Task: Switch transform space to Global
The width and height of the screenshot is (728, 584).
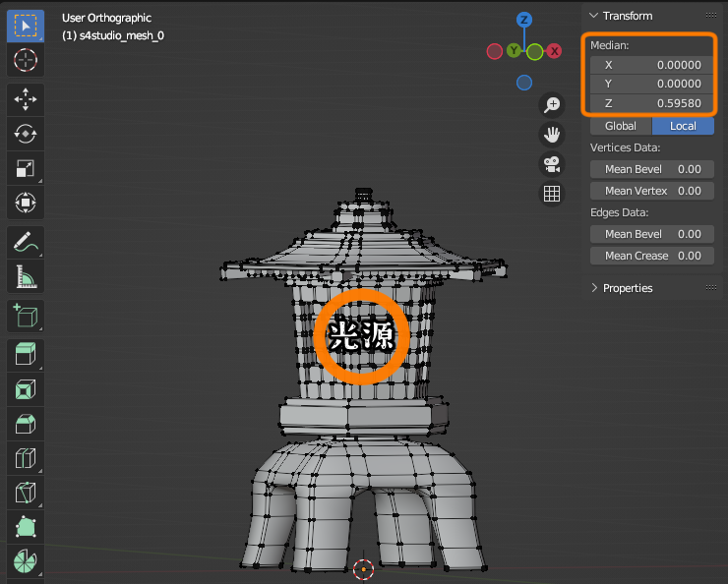Action: [621, 126]
